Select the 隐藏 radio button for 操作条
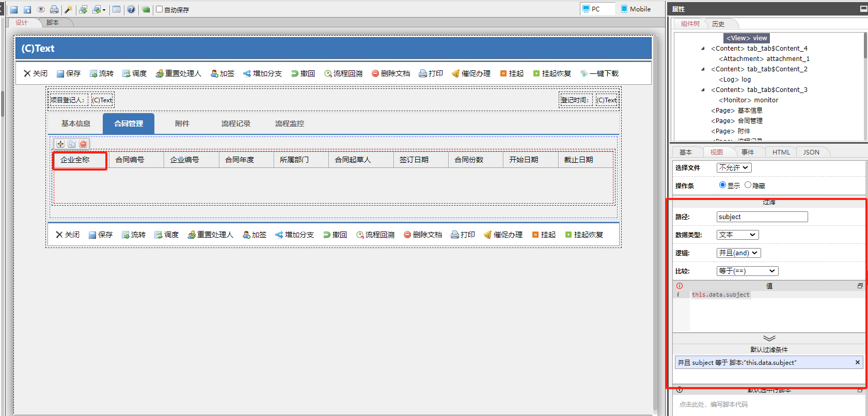 click(748, 185)
